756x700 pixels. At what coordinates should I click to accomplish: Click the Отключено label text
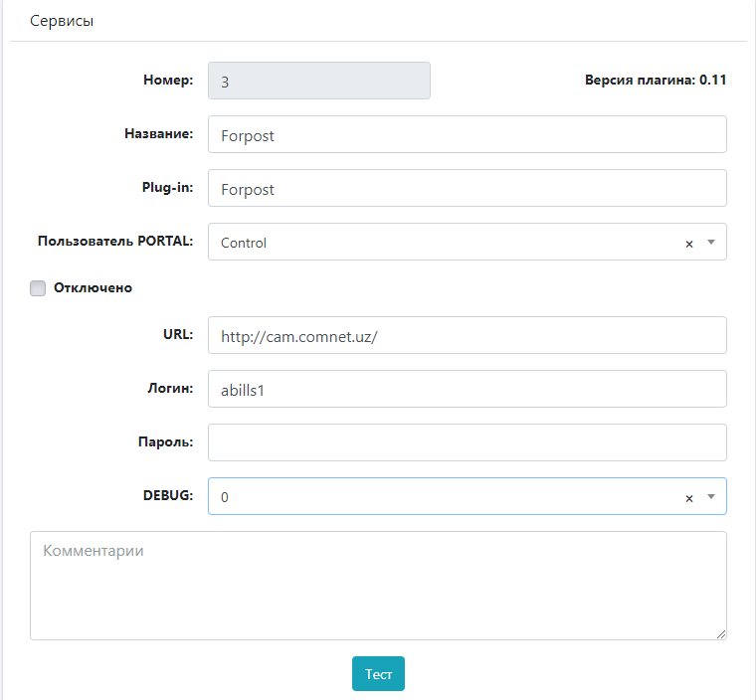coord(93,288)
